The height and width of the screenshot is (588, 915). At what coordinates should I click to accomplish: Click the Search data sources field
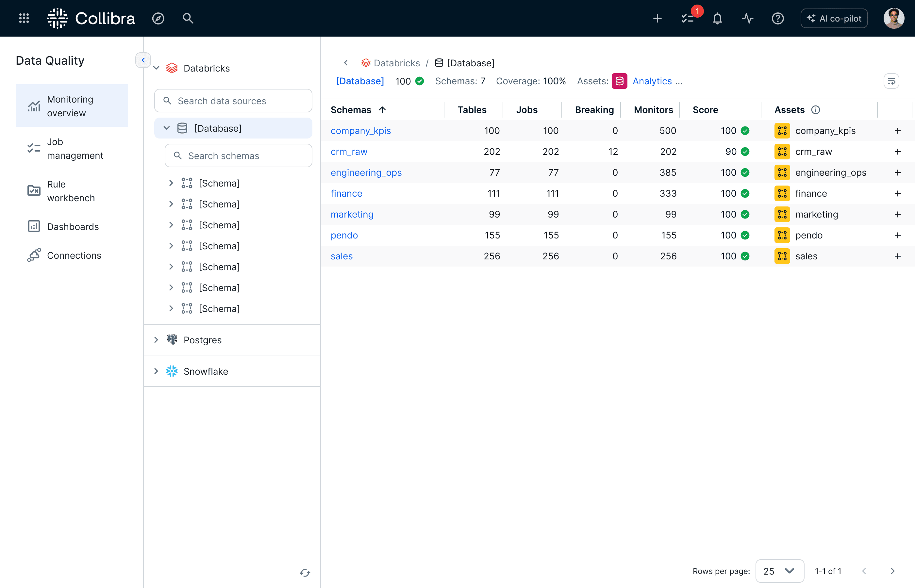233,101
